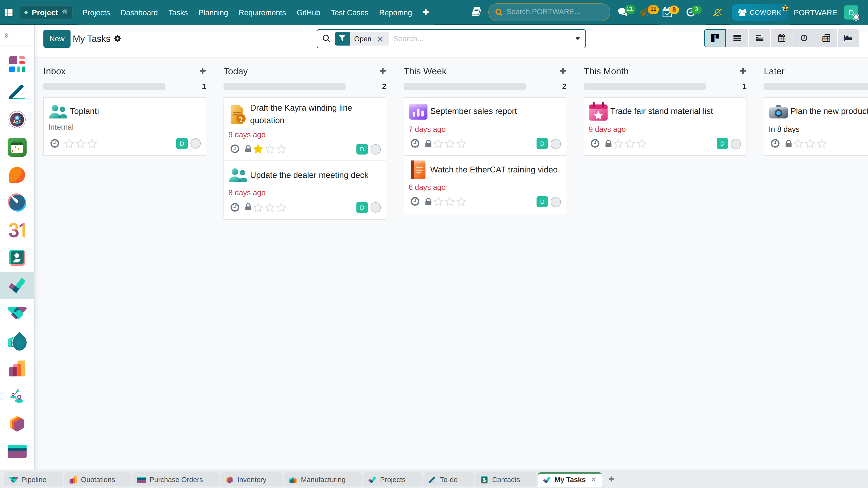This screenshot has height=488, width=868.
Task: Switch to Calendar view
Action: point(782,38)
